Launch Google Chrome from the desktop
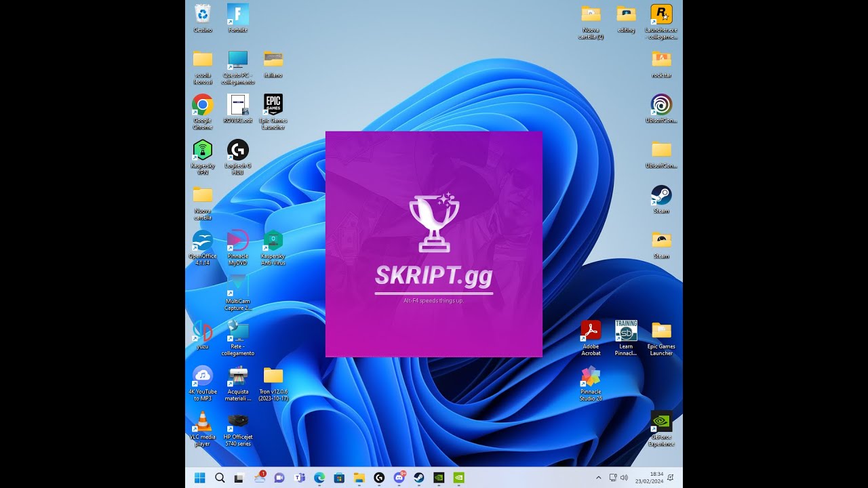This screenshot has width=868, height=488. click(x=203, y=112)
